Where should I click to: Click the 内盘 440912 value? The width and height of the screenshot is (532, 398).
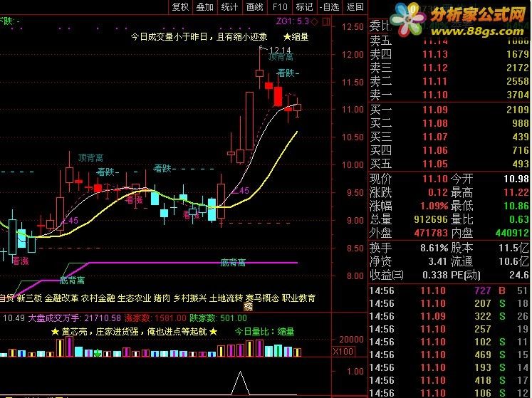pos(512,233)
